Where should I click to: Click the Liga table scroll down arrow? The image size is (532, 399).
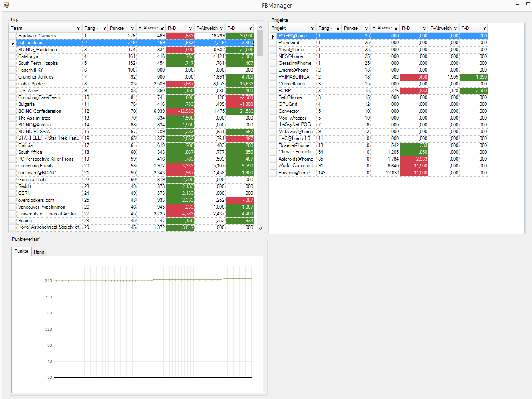coord(260,228)
